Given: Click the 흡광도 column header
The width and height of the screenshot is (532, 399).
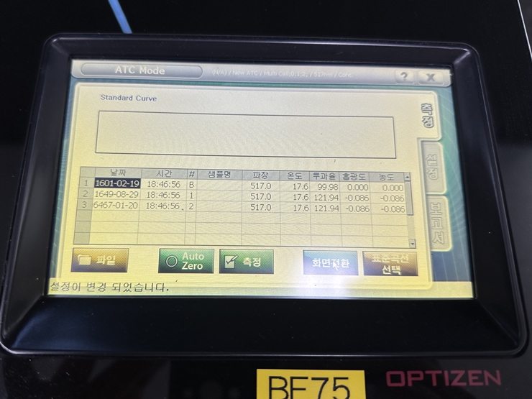Looking at the screenshot, I should (x=355, y=175).
